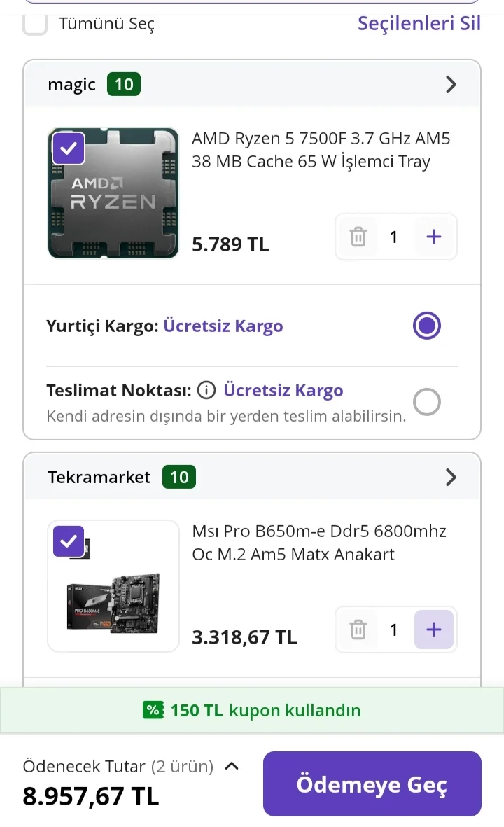Check the Tümünü Seç checkbox

(x=35, y=24)
